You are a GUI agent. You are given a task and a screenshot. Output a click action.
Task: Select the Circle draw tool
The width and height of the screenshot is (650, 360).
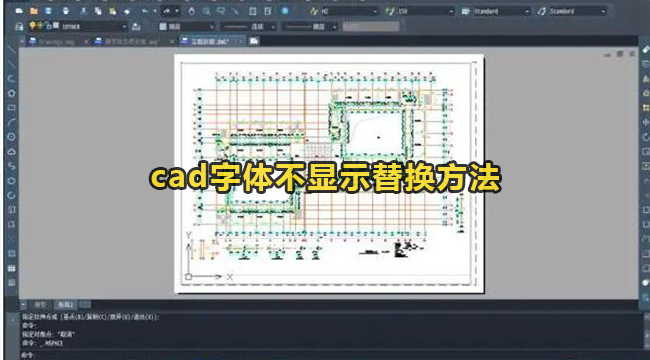(x=12, y=136)
